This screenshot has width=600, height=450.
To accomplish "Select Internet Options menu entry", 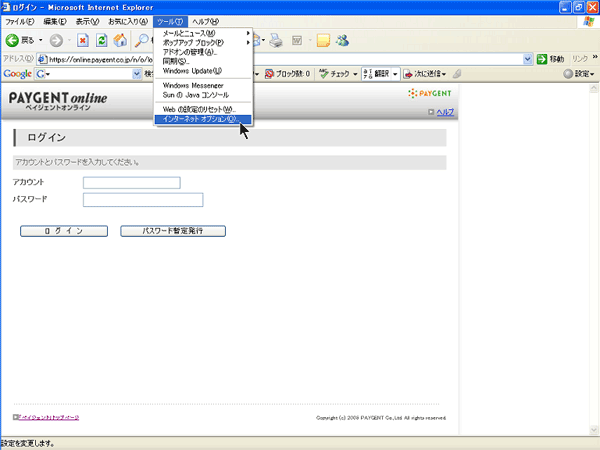I will tap(203, 119).
